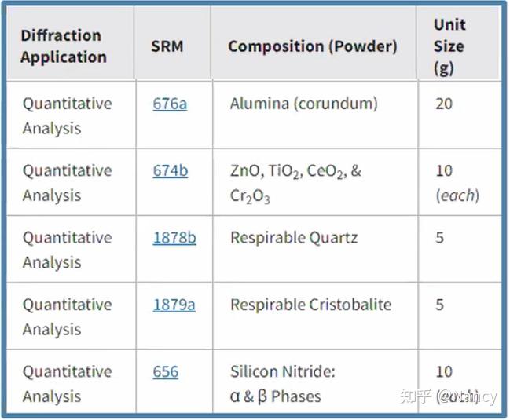This screenshot has height=420, width=510.
Task: Click the Respirable Cristobalite cell
Action: (x=310, y=305)
